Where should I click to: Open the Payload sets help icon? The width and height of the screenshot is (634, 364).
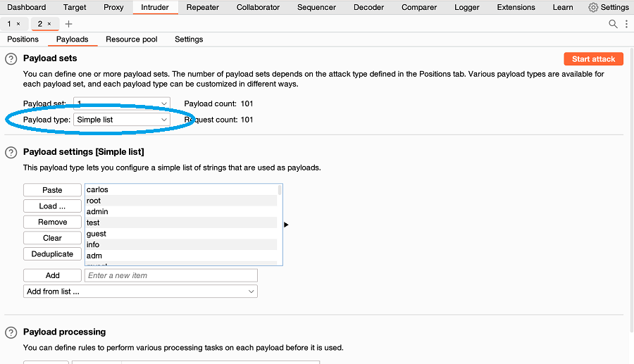pos(11,59)
